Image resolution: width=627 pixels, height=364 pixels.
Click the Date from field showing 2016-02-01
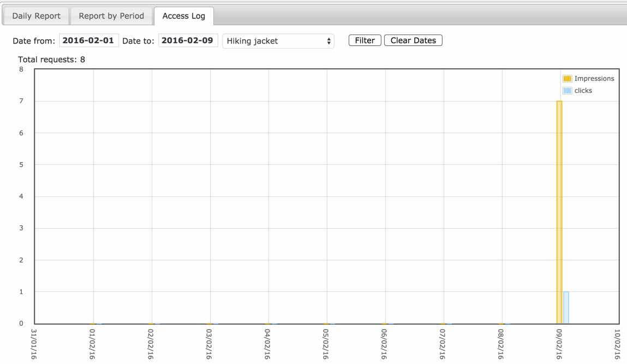point(89,41)
